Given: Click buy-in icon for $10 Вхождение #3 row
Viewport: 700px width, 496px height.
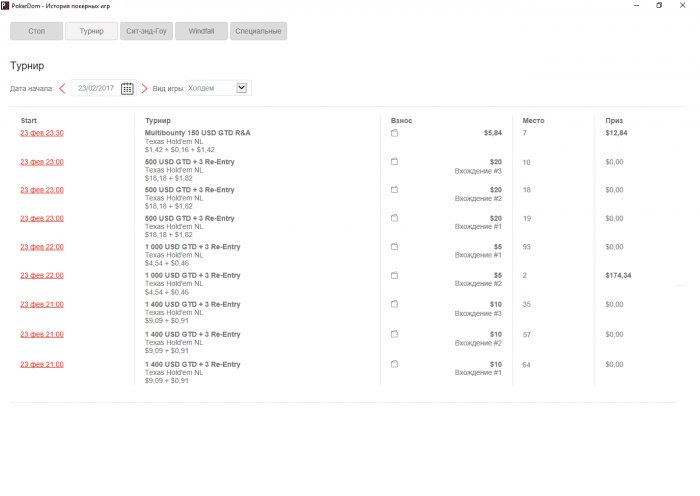Looking at the screenshot, I should 394,304.
